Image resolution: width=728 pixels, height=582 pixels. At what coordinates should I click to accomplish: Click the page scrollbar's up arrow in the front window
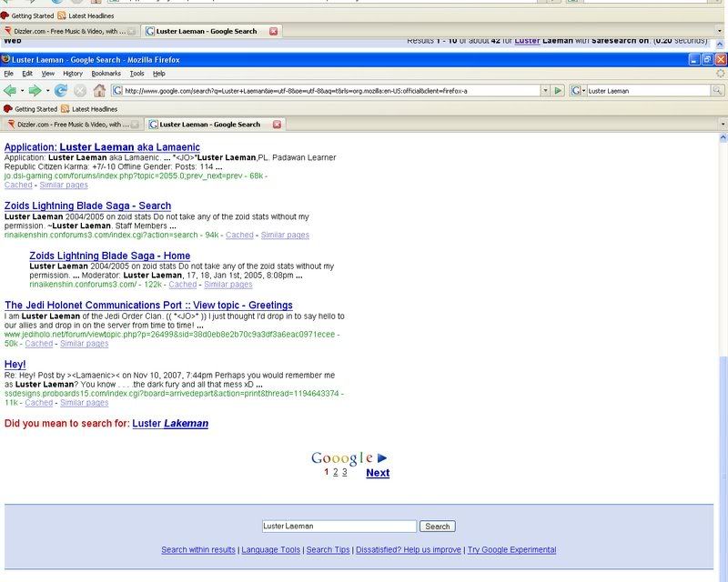coord(723,137)
